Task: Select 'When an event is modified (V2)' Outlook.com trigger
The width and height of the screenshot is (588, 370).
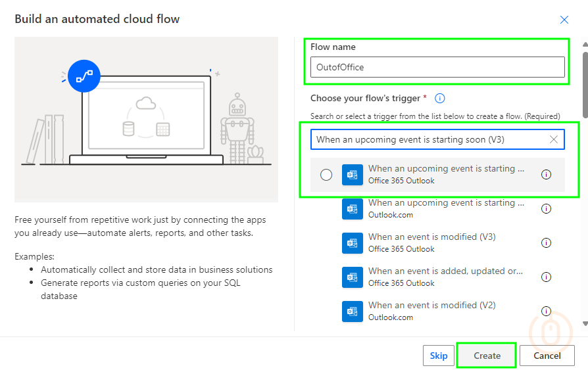Action: click(x=431, y=311)
